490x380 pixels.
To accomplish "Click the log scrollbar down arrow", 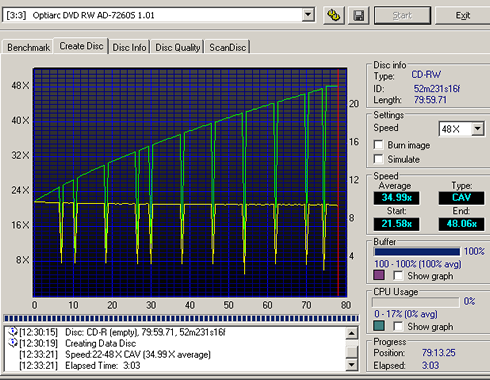I will (x=352, y=365).
